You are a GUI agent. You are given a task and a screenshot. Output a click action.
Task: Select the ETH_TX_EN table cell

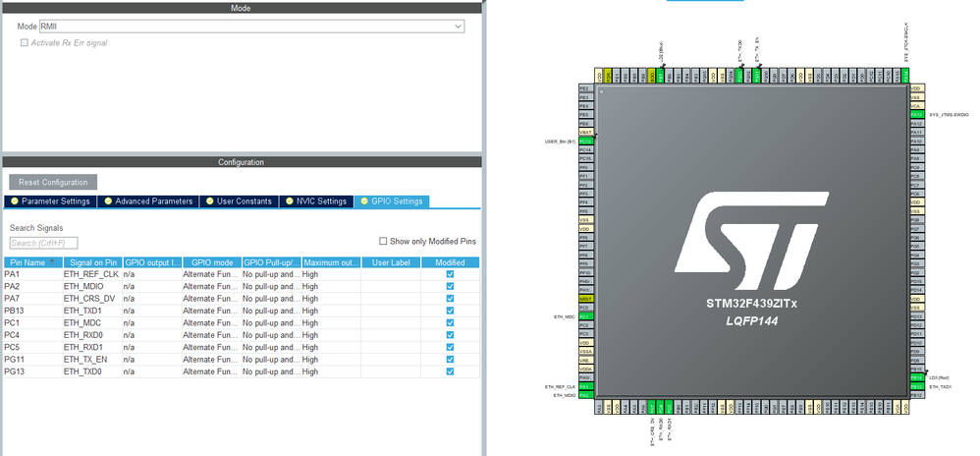point(91,359)
